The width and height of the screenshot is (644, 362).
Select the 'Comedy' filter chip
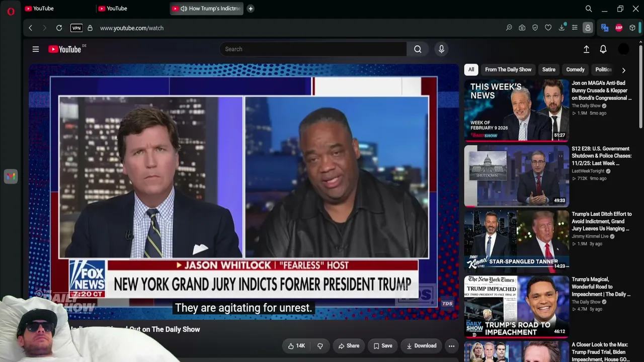click(575, 70)
